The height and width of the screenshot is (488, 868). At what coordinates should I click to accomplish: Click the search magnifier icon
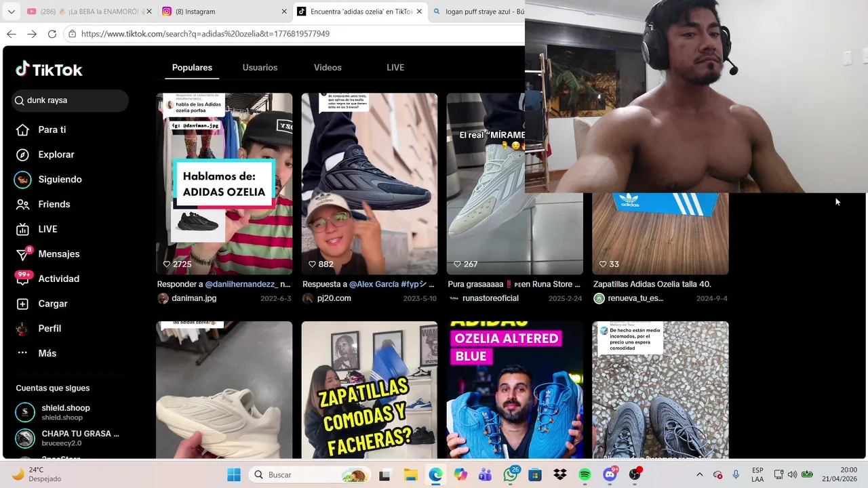[19, 100]
